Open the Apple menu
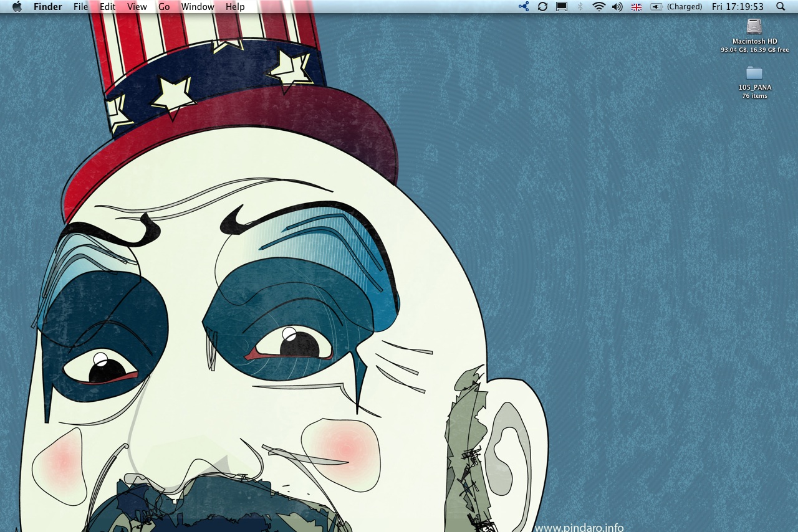The height and width of the screenshot is (532, 798). pos(17,7)
